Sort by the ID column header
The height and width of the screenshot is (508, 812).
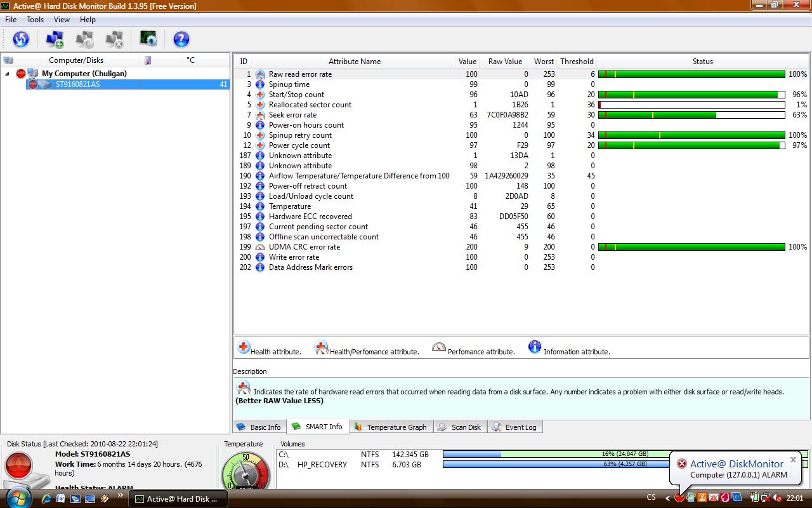[244, 62]
